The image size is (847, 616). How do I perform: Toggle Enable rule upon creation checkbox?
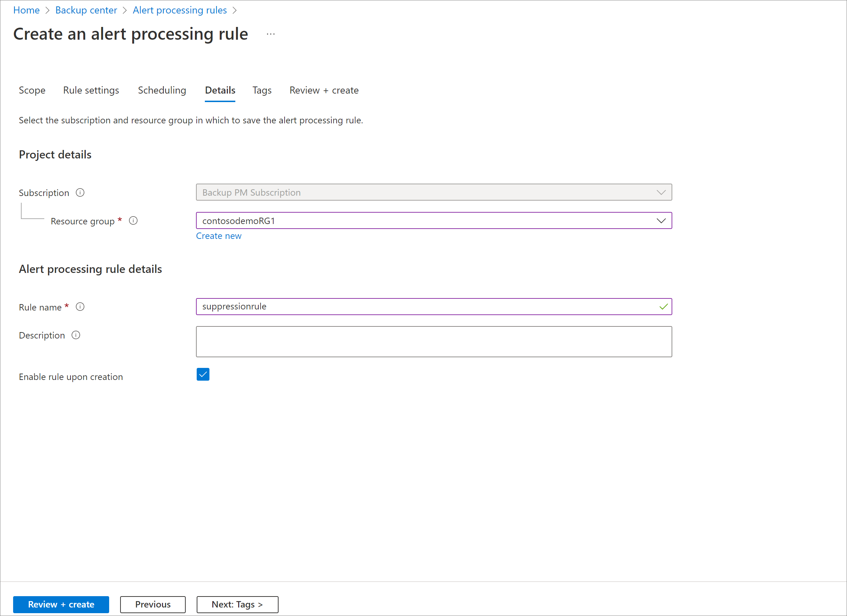pyautogui.click(x=203, y=374)
